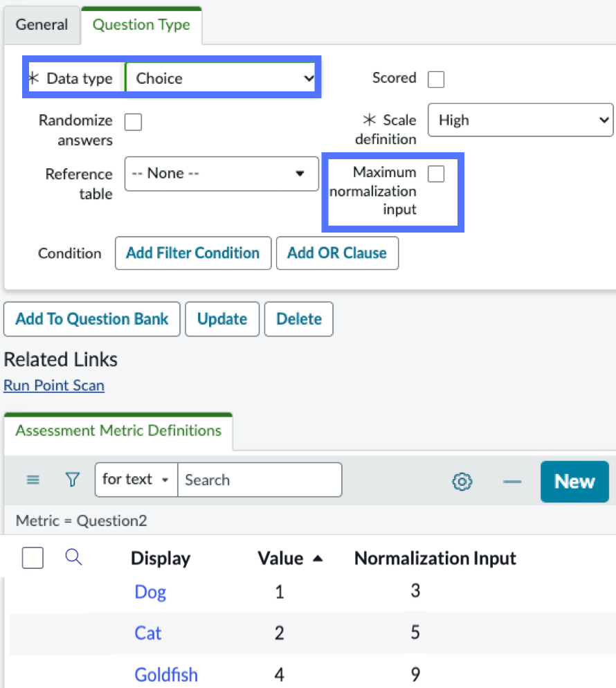Enable Randomize answers checkbox
Viewport: 616px width, 688px height.
pos(133,122)
